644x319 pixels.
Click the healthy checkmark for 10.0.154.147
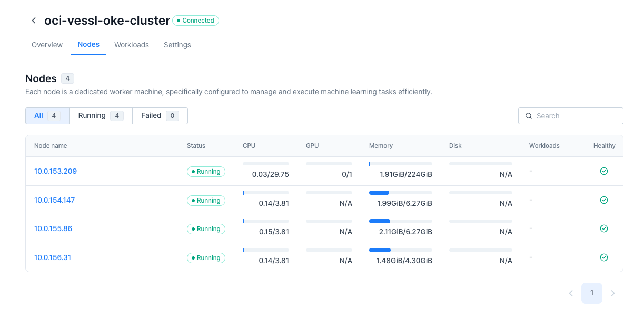coord(604,200)
